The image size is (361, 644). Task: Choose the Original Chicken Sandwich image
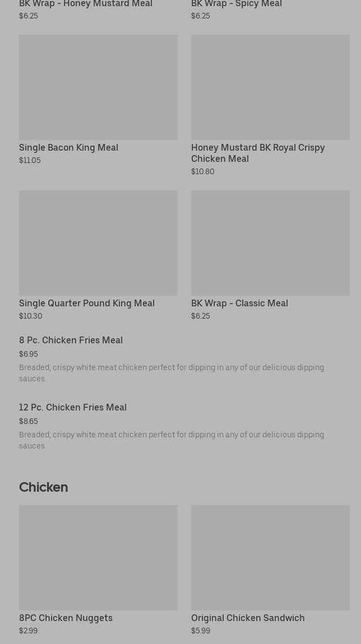coord(270,558)
